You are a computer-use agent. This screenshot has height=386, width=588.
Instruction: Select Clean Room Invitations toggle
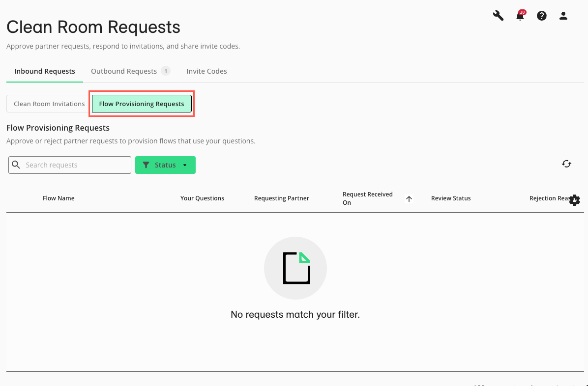(x=49, y=104)
